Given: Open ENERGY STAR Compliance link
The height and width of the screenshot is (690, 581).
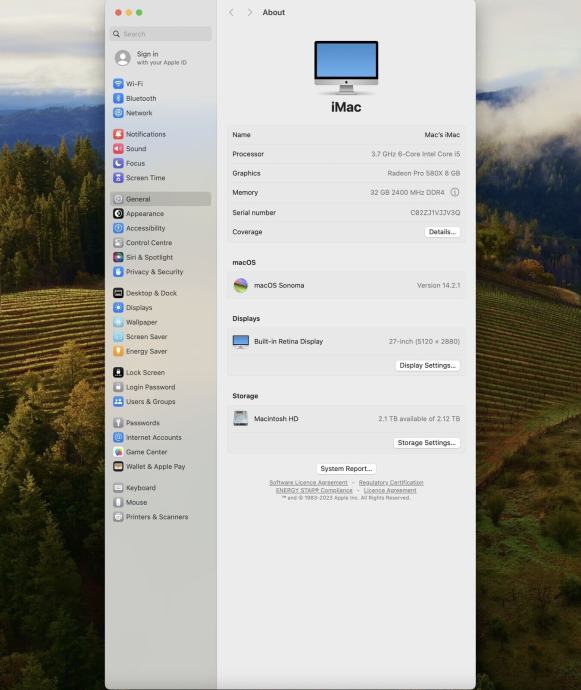Looking at the screenshot, I should point(314,490).
